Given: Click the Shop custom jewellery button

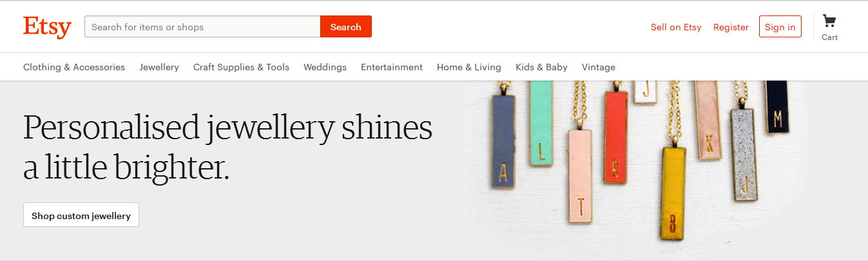Looking at the screenshot, I should coord(81,215).
